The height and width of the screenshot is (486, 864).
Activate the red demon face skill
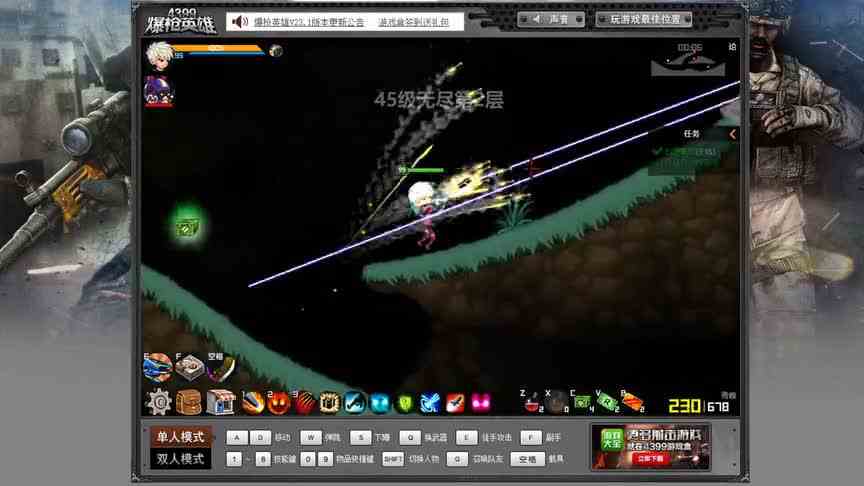click(x=278, y=403)
